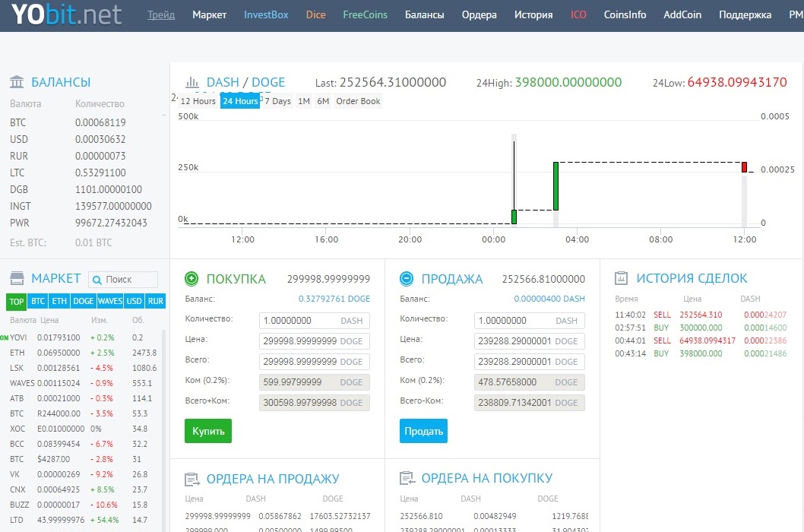Click the blue minus icon beside ПРОДАЖА
804x532 pixels.
coord(406,279)
